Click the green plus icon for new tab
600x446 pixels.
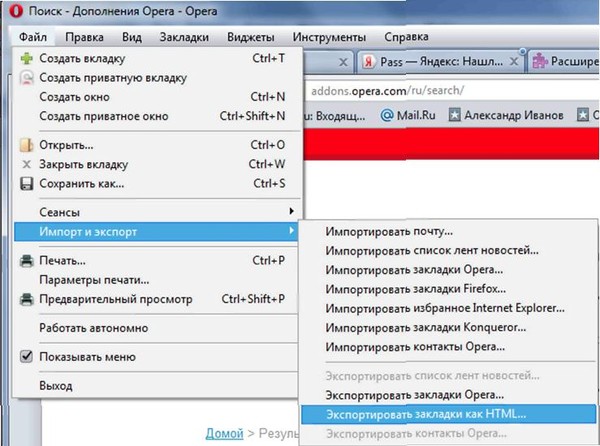point(26,59)
